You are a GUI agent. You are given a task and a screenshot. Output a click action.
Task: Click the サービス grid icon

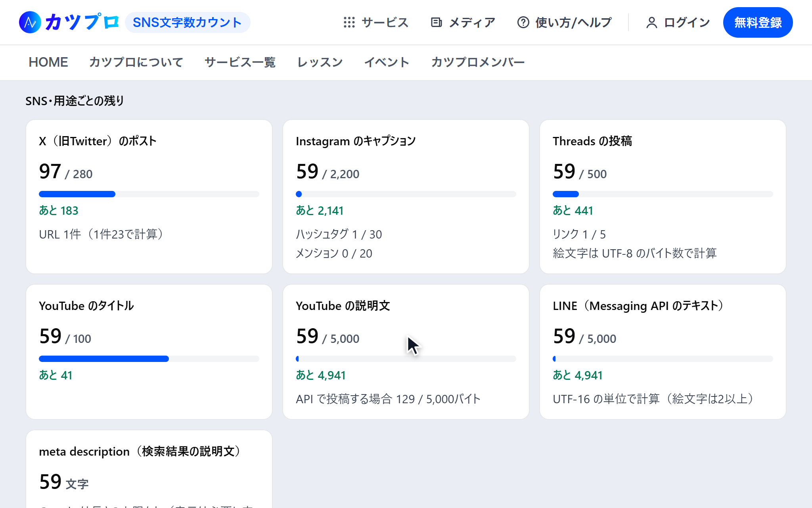point(349,22)
